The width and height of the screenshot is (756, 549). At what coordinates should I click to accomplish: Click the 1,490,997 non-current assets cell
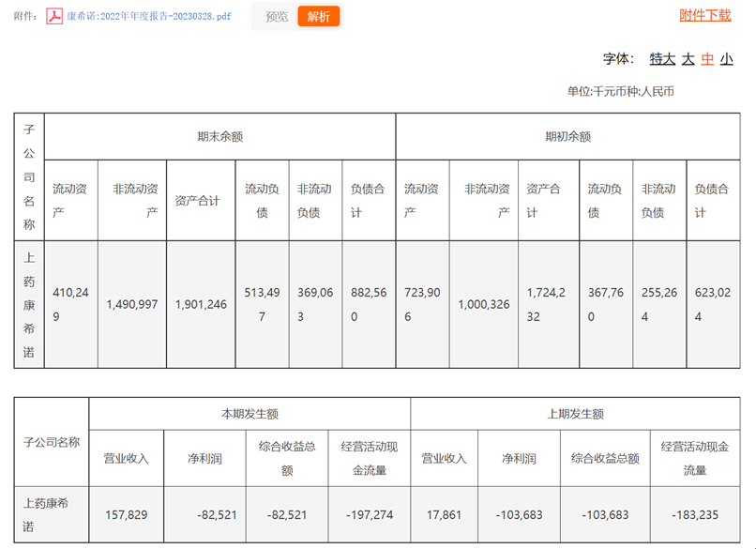coord(132,305)
